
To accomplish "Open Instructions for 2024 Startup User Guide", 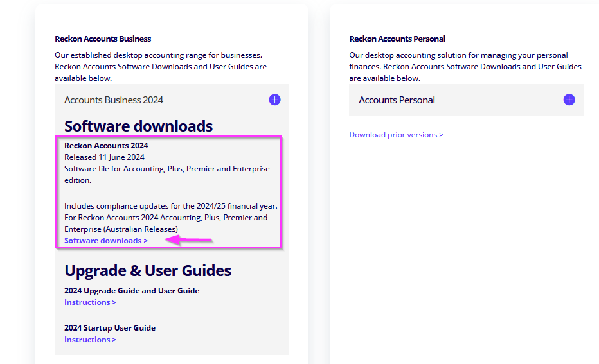I will 90,340.
